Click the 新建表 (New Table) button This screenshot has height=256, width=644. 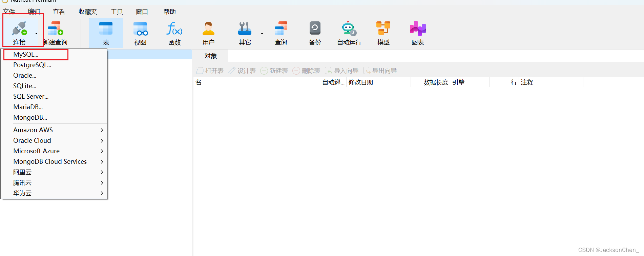click(274, 71)
